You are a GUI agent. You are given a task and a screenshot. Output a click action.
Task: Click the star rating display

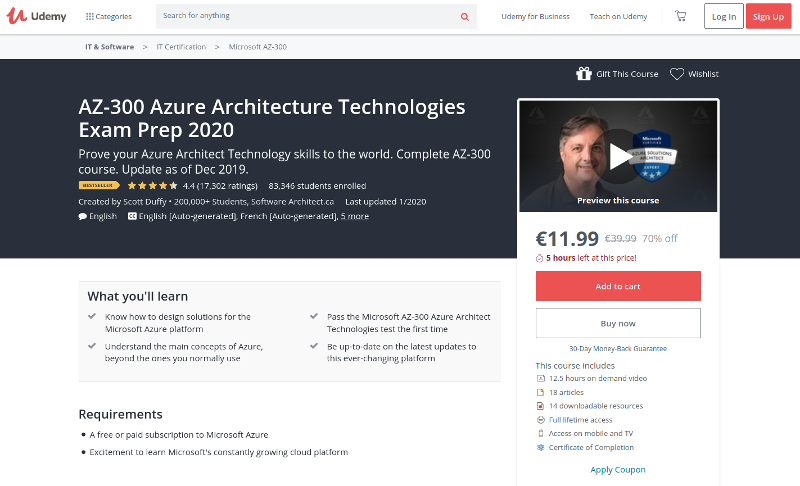(153, 186)
